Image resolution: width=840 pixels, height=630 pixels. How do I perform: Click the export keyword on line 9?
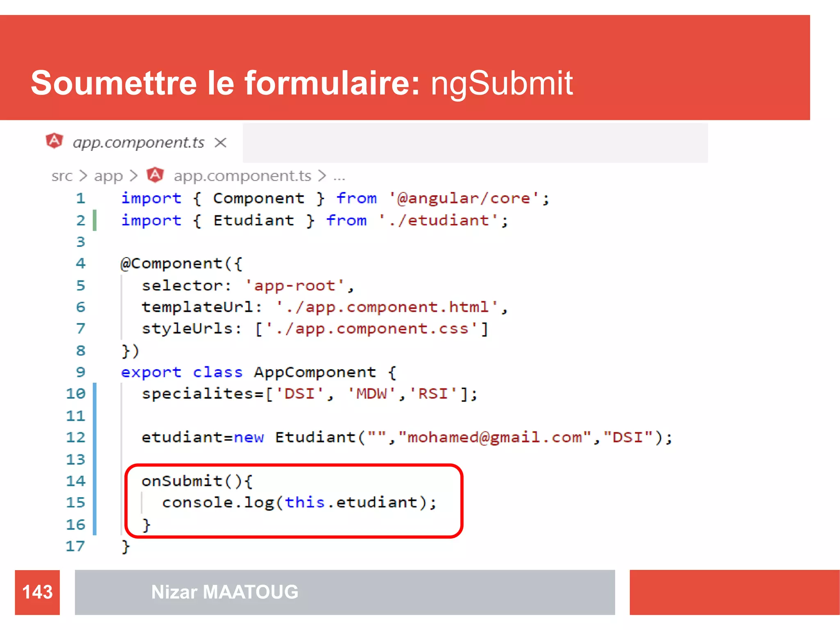(x=151, y=372)
